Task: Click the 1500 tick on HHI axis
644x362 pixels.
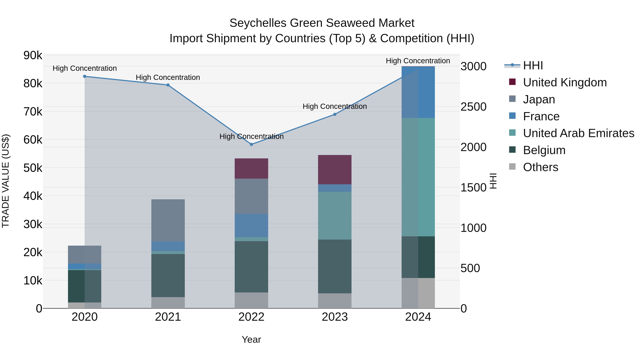Action: (x=474, y=188)
